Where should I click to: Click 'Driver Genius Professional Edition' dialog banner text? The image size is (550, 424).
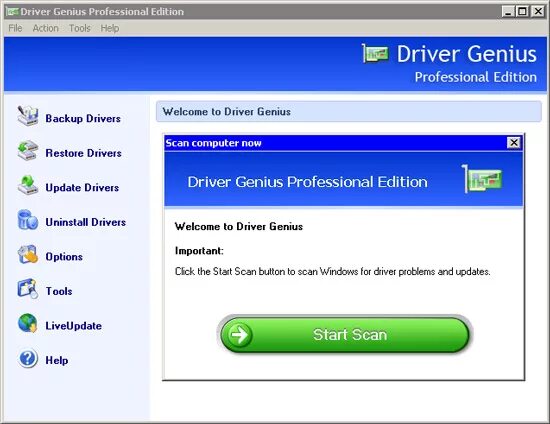click(x=307, y=182)
